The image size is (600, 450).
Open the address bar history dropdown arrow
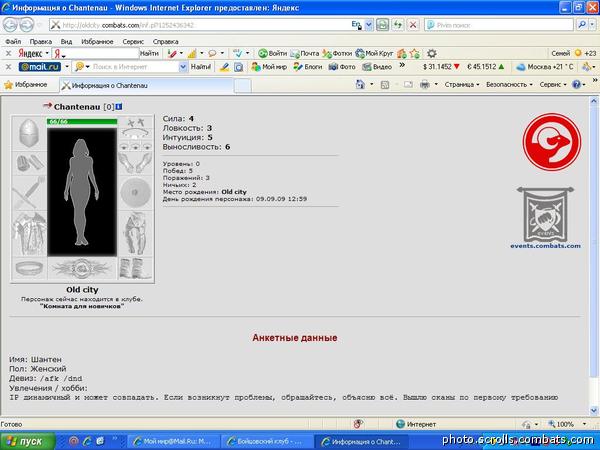coord(368,25)
